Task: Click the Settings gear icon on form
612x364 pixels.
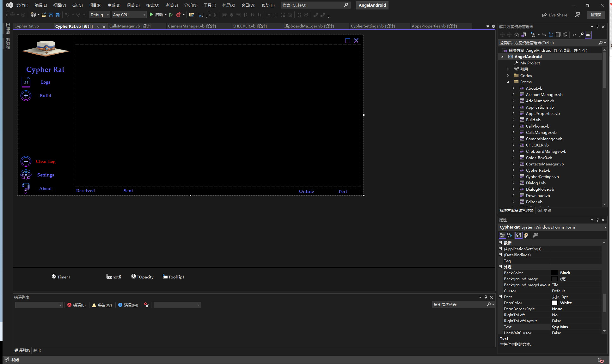Action: 26,175
